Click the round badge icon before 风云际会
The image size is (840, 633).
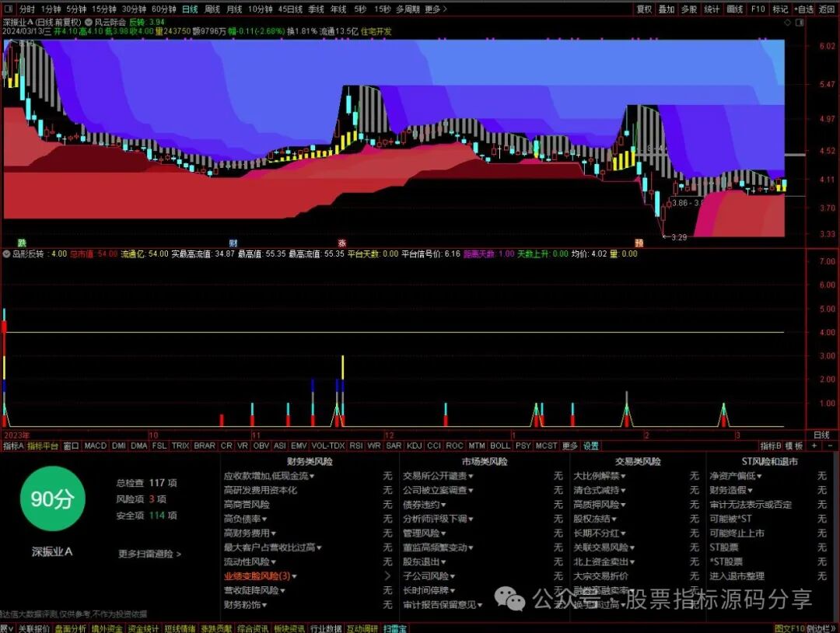[x=89, y=23]
